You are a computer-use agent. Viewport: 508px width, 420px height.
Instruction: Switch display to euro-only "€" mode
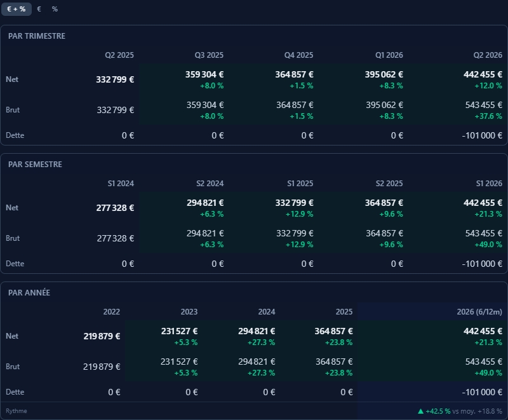click(x=39, y=9)
